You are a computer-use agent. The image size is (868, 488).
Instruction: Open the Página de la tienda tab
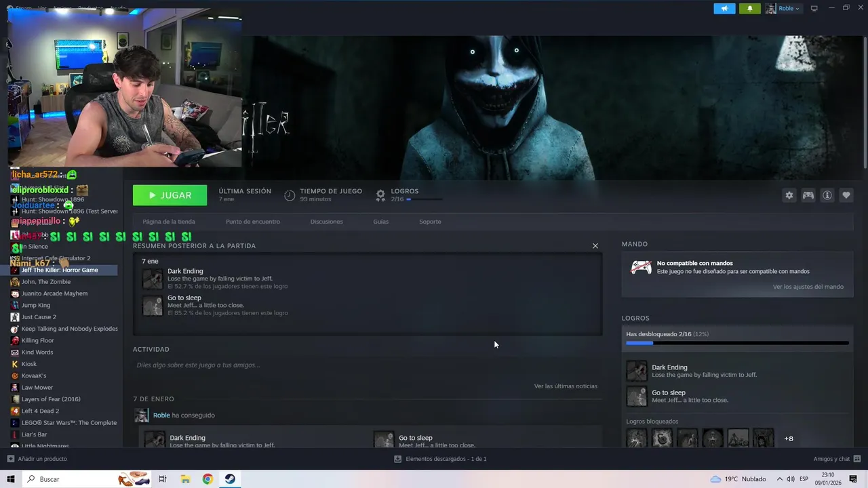169,222
